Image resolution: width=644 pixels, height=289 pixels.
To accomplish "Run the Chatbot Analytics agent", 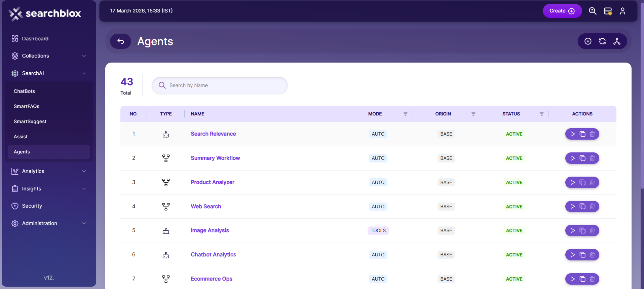I will tap(572, 255).
